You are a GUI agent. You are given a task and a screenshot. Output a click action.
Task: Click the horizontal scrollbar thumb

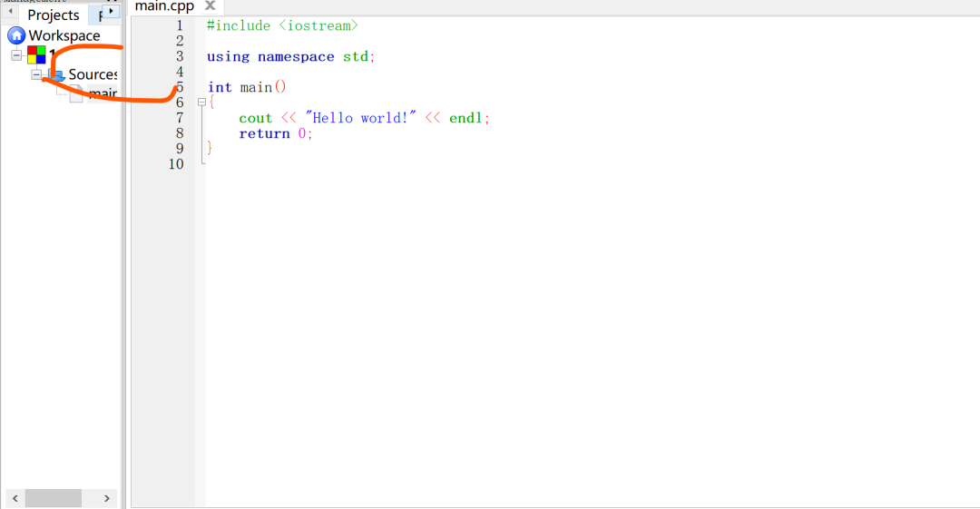point(54,498)
